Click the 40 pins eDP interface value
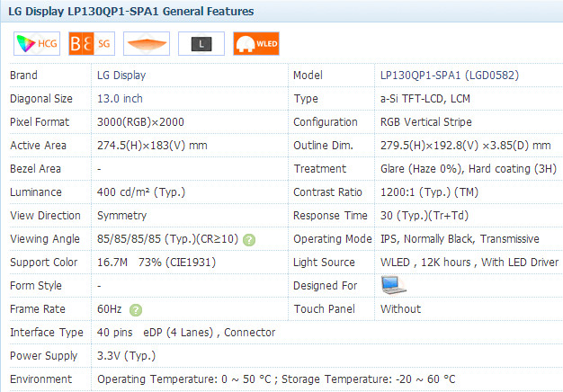 point(186,332)
